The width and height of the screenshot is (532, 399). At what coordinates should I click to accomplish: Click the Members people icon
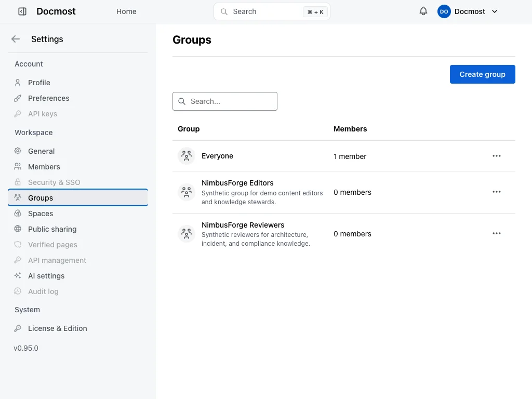point(18,167)
